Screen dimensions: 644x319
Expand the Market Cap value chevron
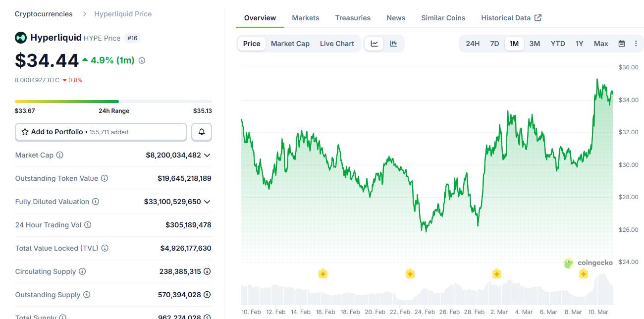click(207, 155)
